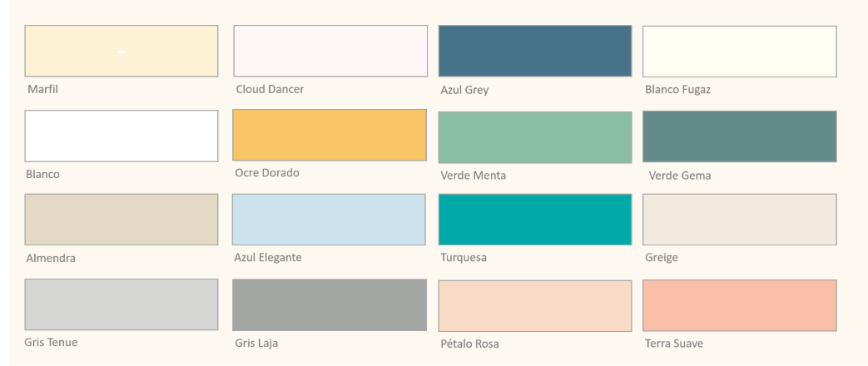The height and width of the screenshot is (366, 868).
Task: Choose the Azul Elegante swatch
Action: click(x=330, y=220)
